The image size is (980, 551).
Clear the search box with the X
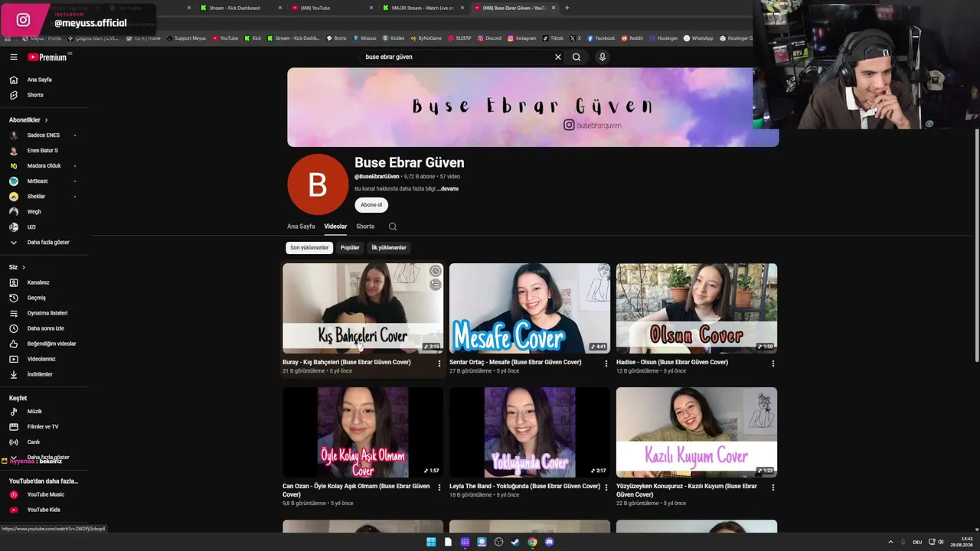[x=558, y=57]
